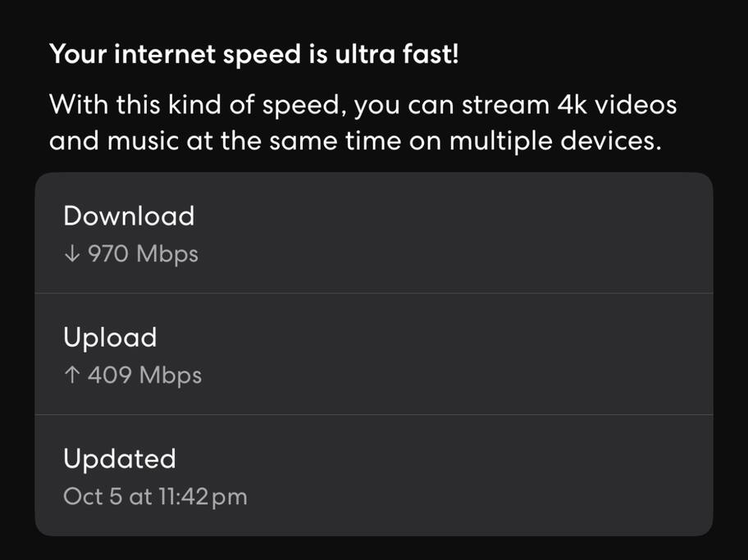Click the download arrow icon
This screenshot has width=748, height=560.
point(71,254)
